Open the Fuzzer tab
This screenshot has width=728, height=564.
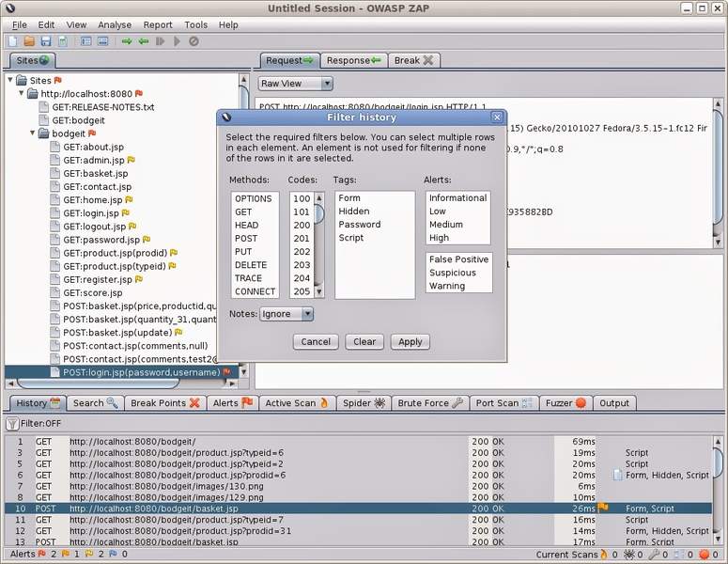pos(566,403)
